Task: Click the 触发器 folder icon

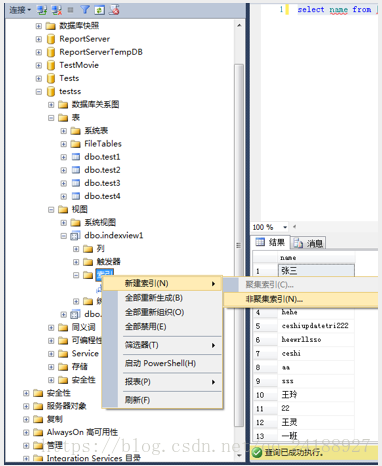Action: (88, 262)
